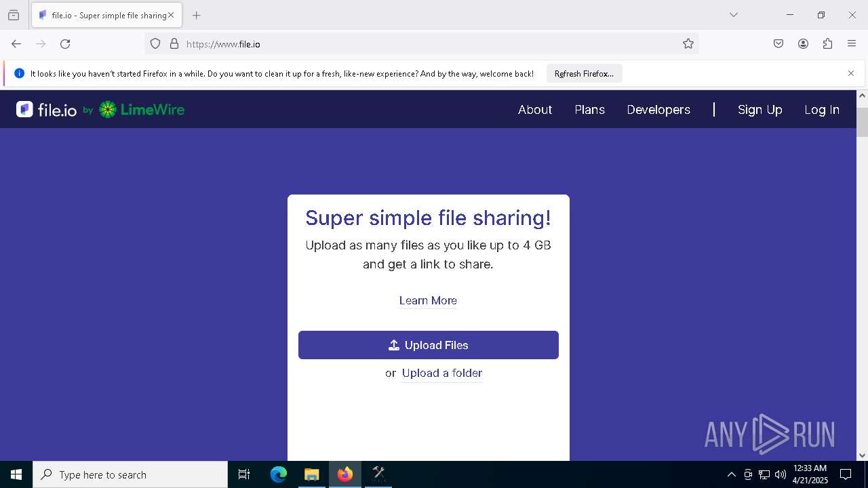Bookmark this page with star icon

coord(688,44)
